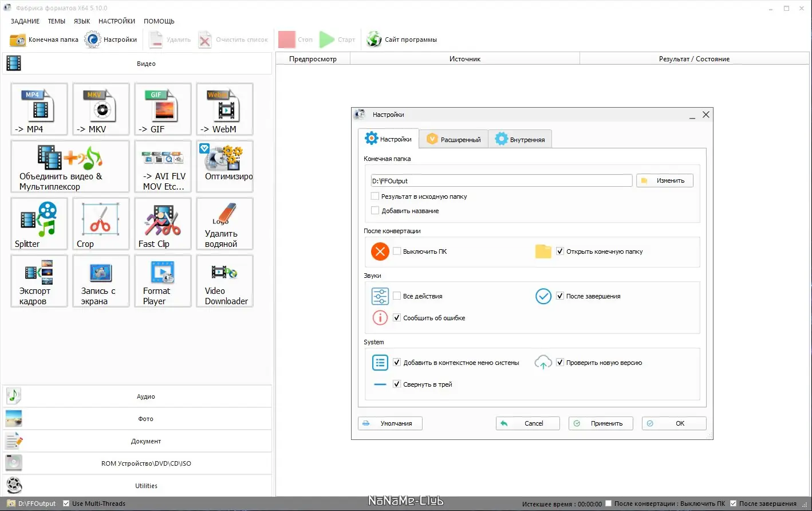This screenshot has height=511, width=812.
Task: Enable the Добавить название checkbox
Action: point(375,210)
